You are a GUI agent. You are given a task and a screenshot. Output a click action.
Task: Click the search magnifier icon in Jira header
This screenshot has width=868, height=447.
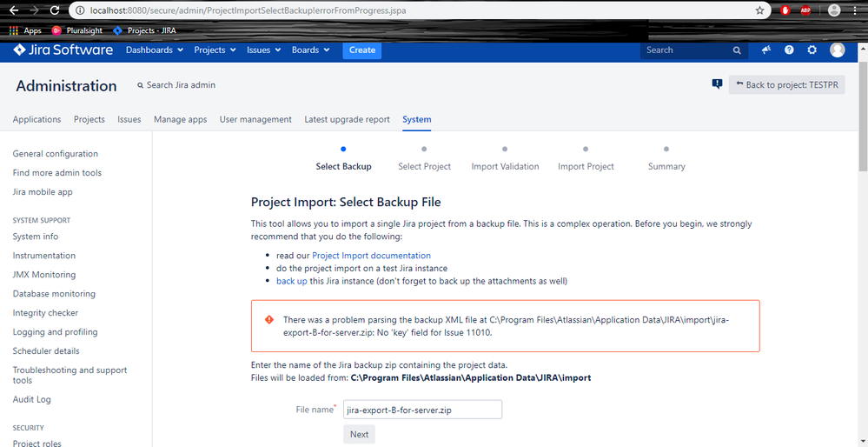tap(737, 50)
